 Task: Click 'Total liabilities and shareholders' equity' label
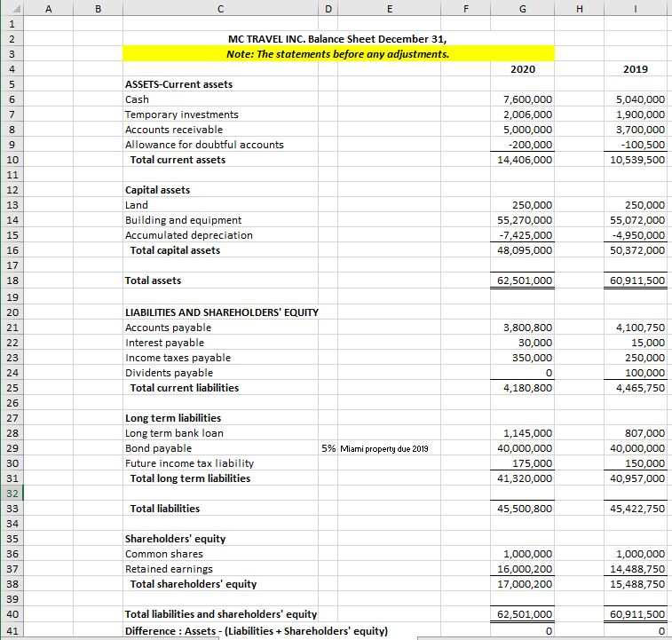coord(220,614)
